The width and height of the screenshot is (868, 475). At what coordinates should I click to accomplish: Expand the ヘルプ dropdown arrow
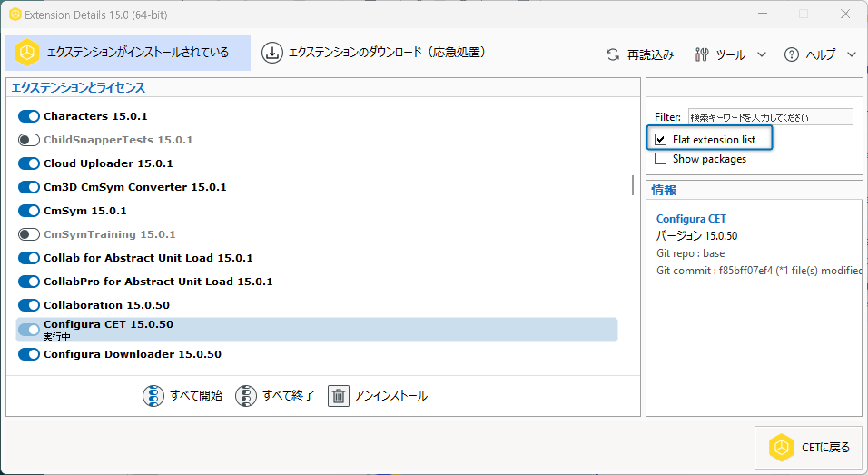pyautogui.click(x=852, y=55)
